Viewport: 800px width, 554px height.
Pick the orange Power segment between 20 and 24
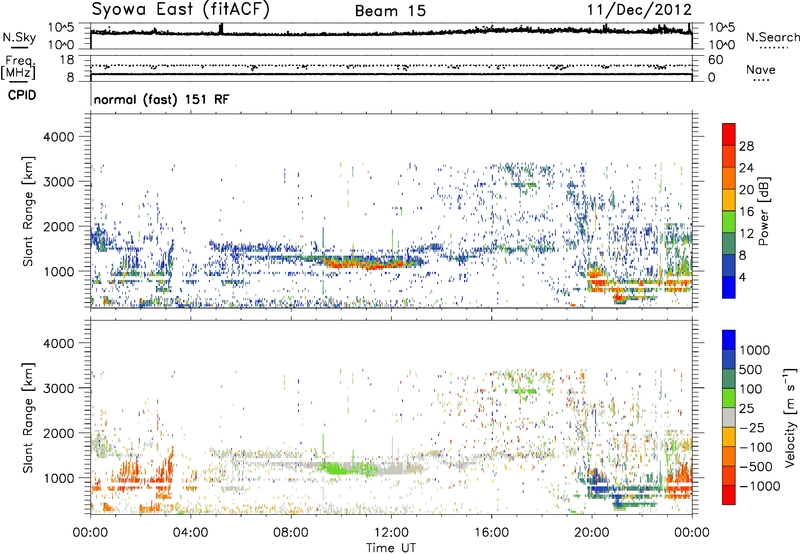[729, 179]
